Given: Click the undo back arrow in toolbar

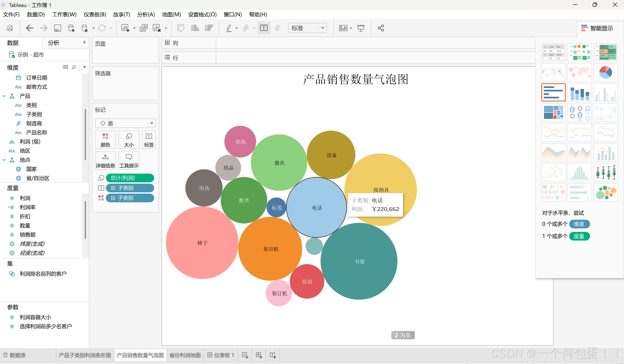Looking at the screenshot, I should pos(30,28).
